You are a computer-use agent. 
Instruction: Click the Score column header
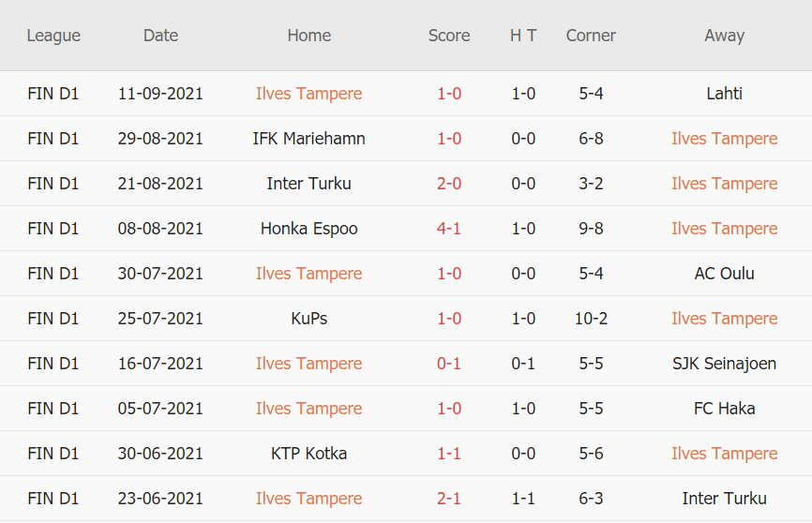tap(449, 36)
